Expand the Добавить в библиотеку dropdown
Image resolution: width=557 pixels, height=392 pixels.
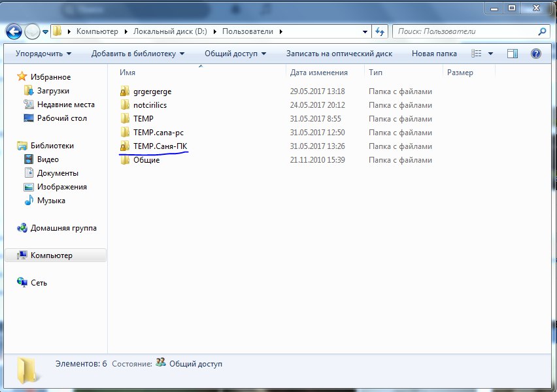point(138,54)
